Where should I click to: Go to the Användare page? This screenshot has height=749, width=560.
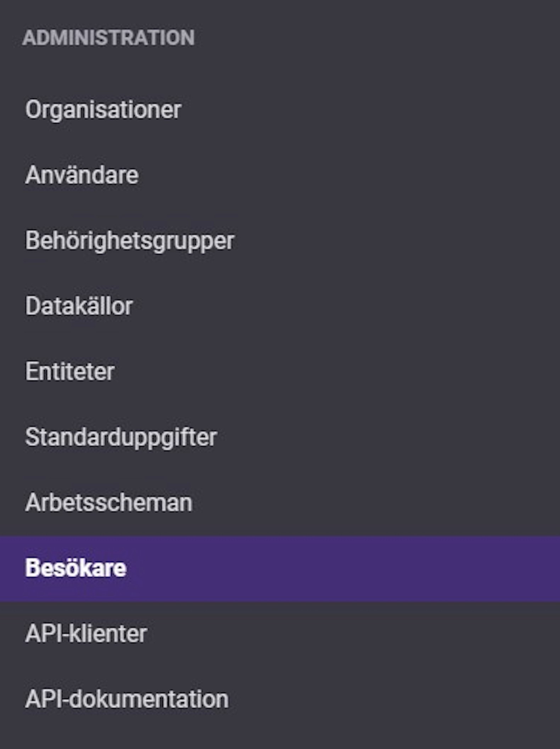[x=280, y=175]
